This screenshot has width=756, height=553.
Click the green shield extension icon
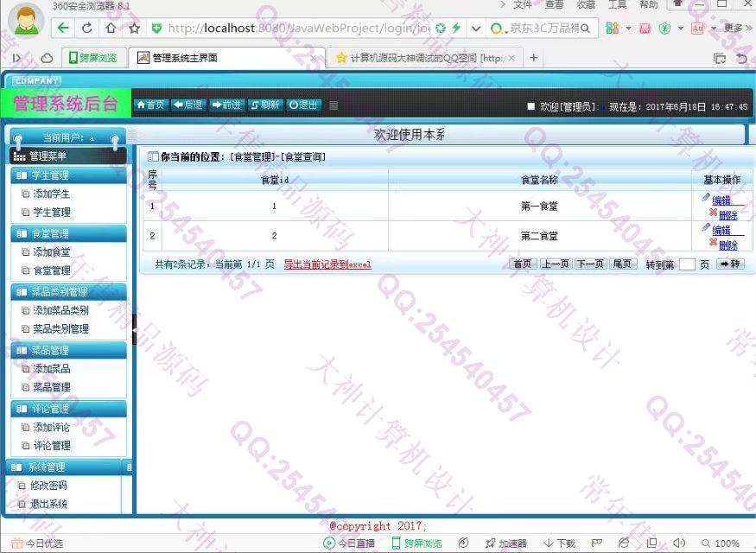(x=665, y=29)
